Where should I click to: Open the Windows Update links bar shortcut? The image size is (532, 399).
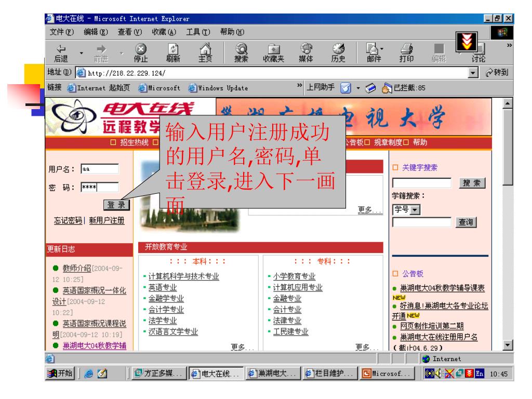(x=218, y=88)
